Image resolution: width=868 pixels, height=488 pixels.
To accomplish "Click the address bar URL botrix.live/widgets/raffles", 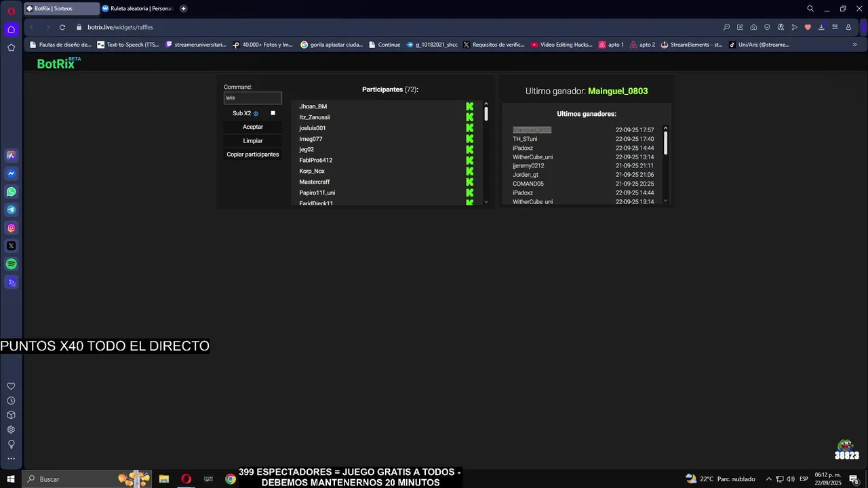I will point(120,27).
